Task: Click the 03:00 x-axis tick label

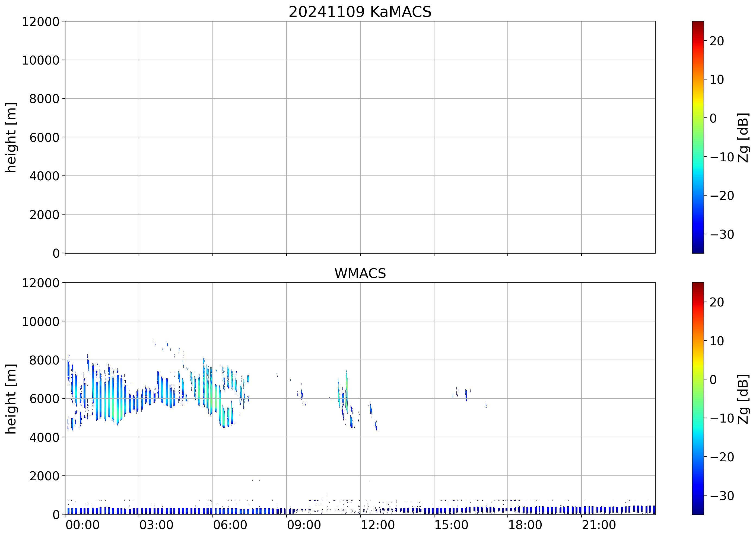Action: (x=156, y=525)
